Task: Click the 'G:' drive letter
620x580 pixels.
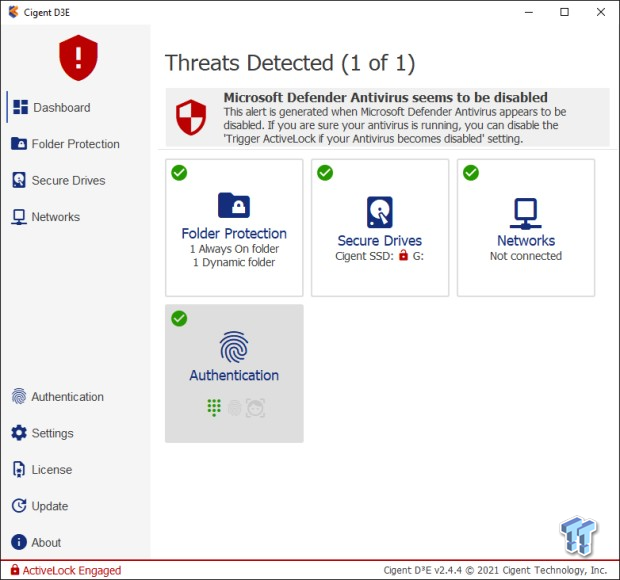Action: [x=418, y=256]
